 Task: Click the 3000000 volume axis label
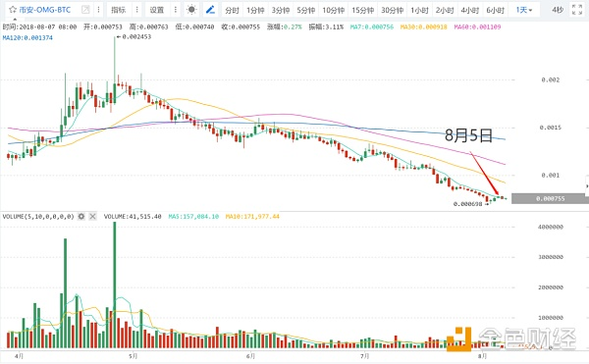(551, 257)
